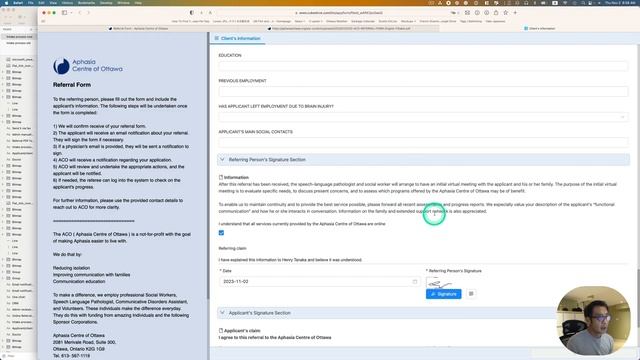Switch to the Referral Form browser tab
Image resolution: width=640 pixels, height=360 pixels.
tap(139, 29)
